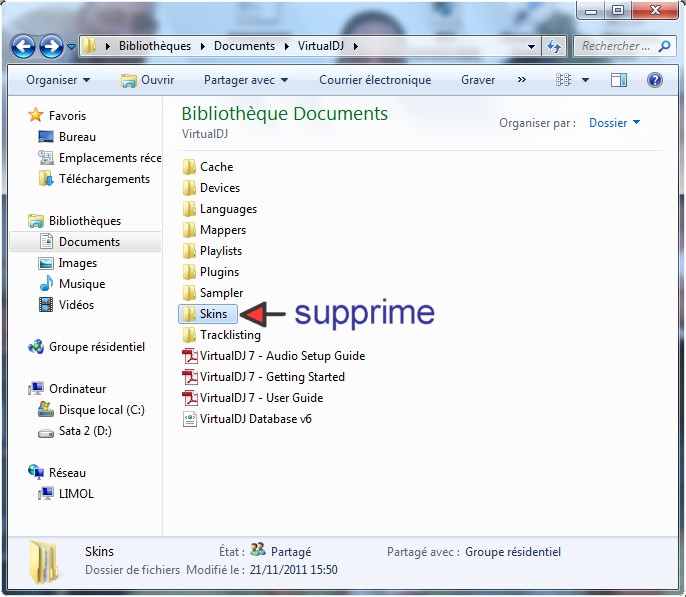Select Disque local (C:) drive

click(101, 410)
